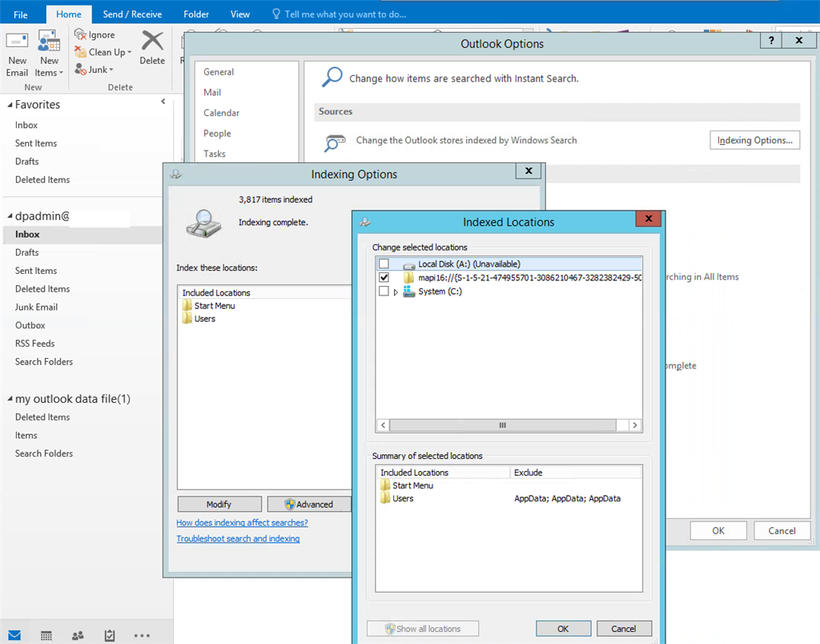Open the File tab
This screenshot has width=820, height=644.
[20, 14]
